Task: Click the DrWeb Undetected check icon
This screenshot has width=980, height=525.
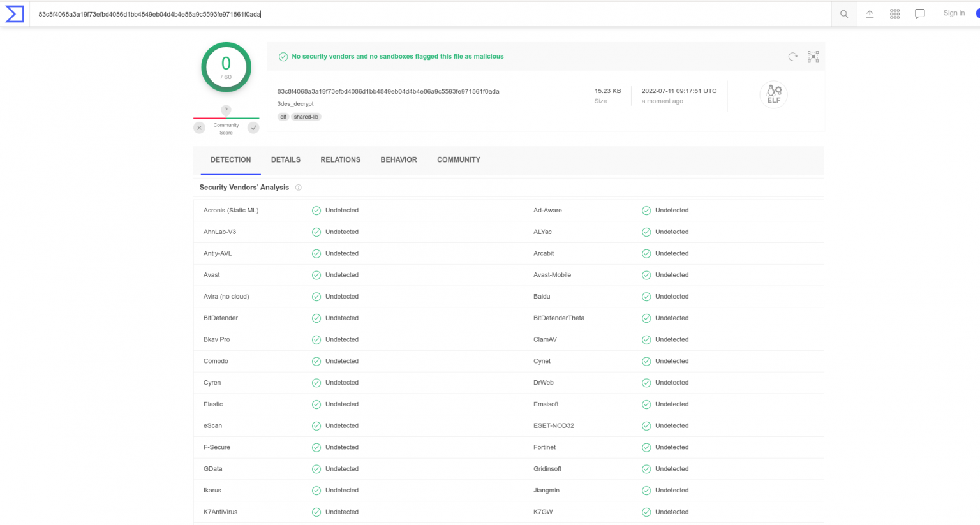Action: coord(646,383)
